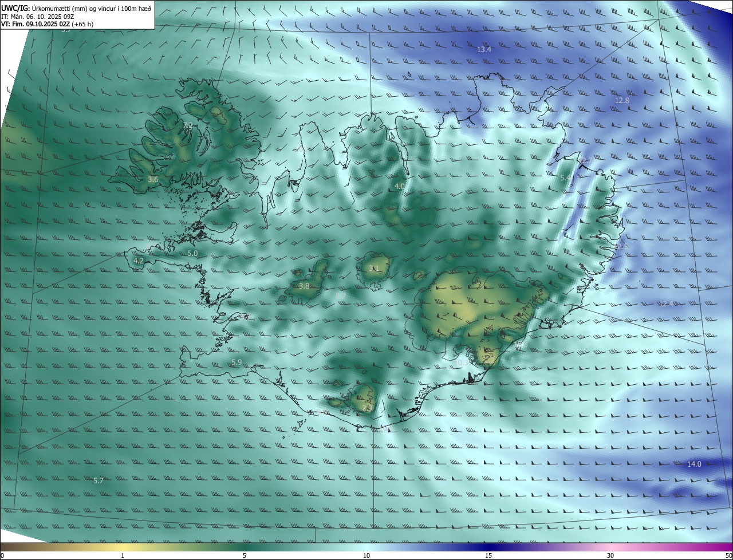Click the dark blue section of the color scale
Screen dimensions: 733x560
[488, 547]
